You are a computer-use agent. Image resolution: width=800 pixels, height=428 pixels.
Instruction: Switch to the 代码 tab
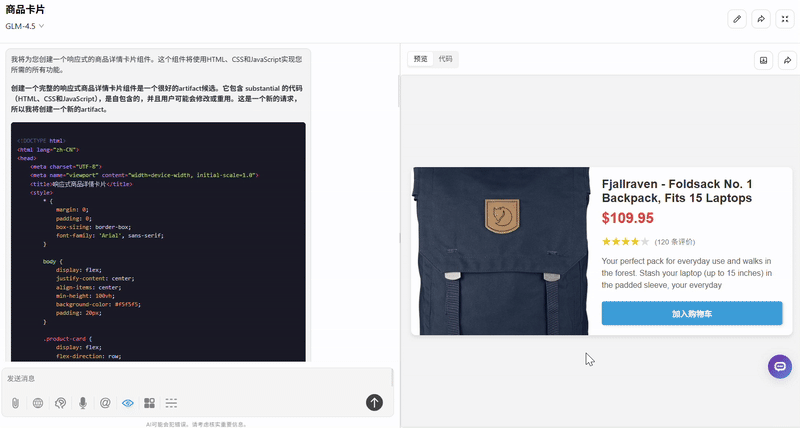(445, 59)
